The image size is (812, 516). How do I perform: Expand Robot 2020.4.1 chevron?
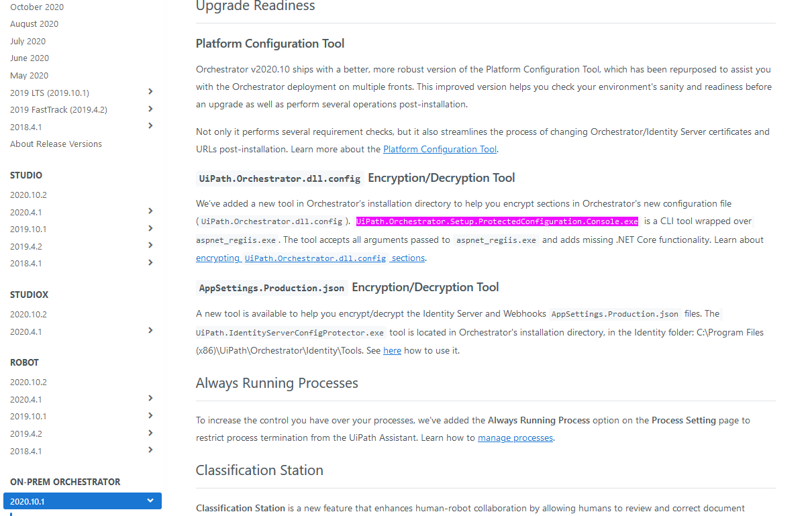(x=150, y=398)
